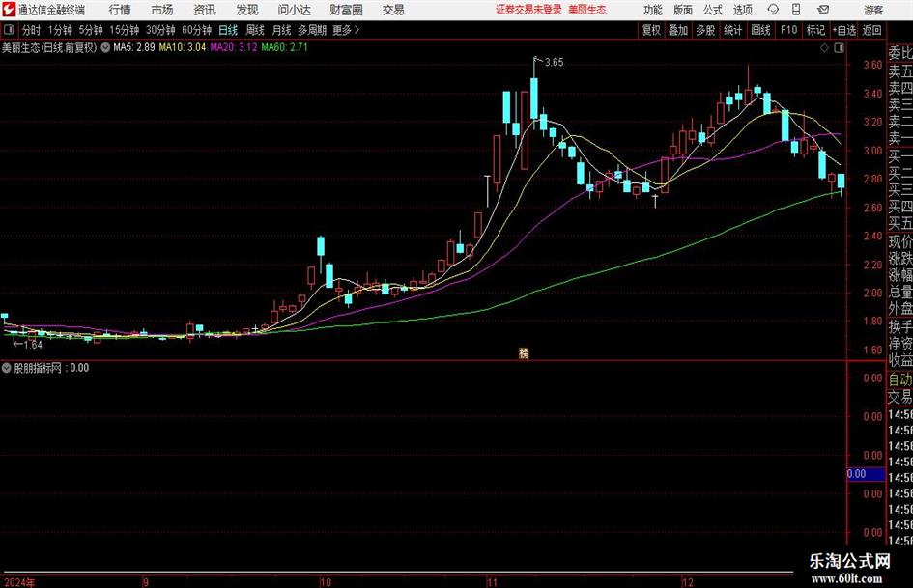913x588 pixels.
Task: Open the 公式 menu
Action: [713, 10]
